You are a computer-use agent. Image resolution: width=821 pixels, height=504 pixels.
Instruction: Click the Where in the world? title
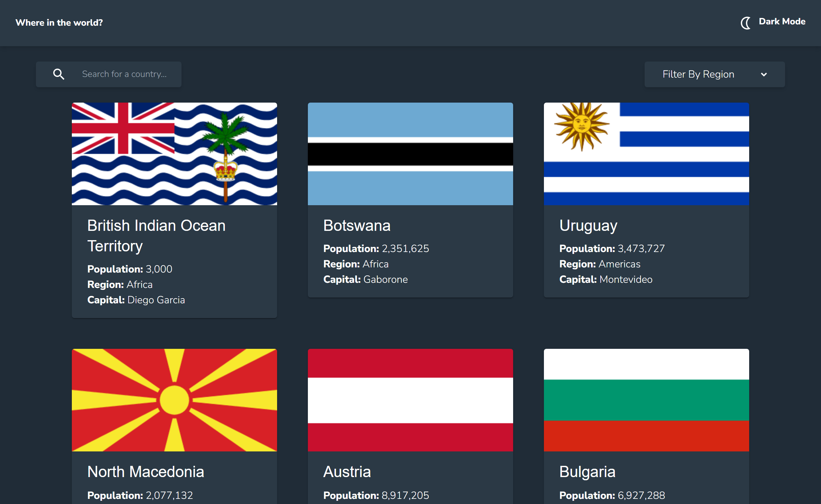59,23
